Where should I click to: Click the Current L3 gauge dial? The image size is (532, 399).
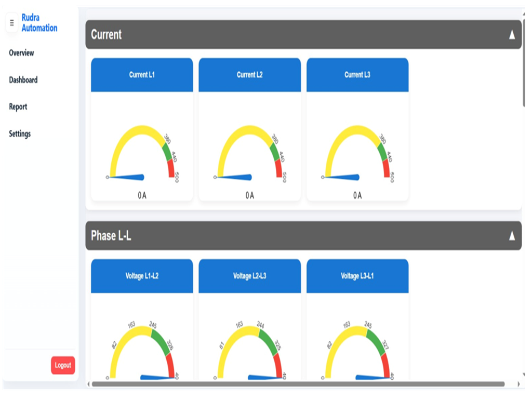click(x=357, y=154)
